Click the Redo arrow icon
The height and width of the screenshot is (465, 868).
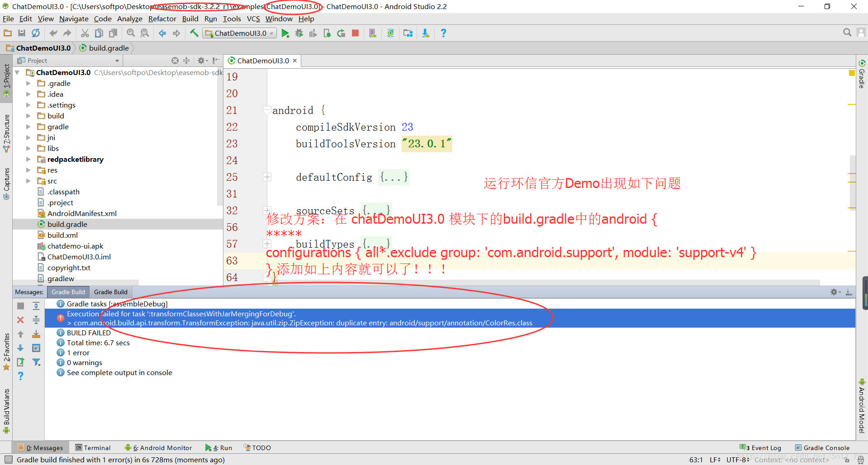67,33
